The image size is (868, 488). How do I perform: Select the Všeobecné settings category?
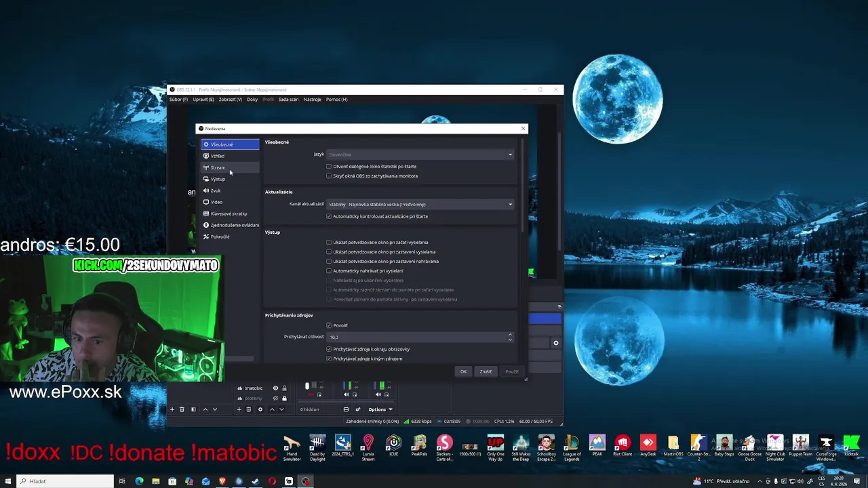[x=230, y=144]
